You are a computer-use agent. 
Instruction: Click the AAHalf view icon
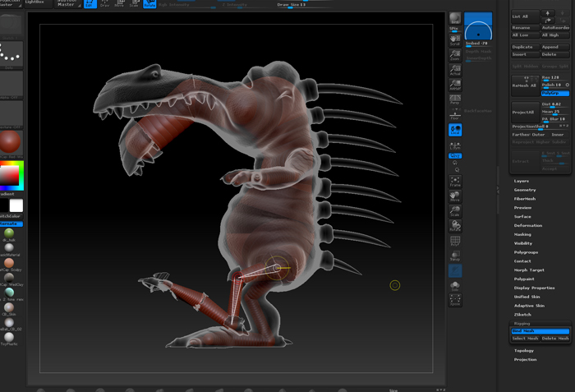pos(455,85)
